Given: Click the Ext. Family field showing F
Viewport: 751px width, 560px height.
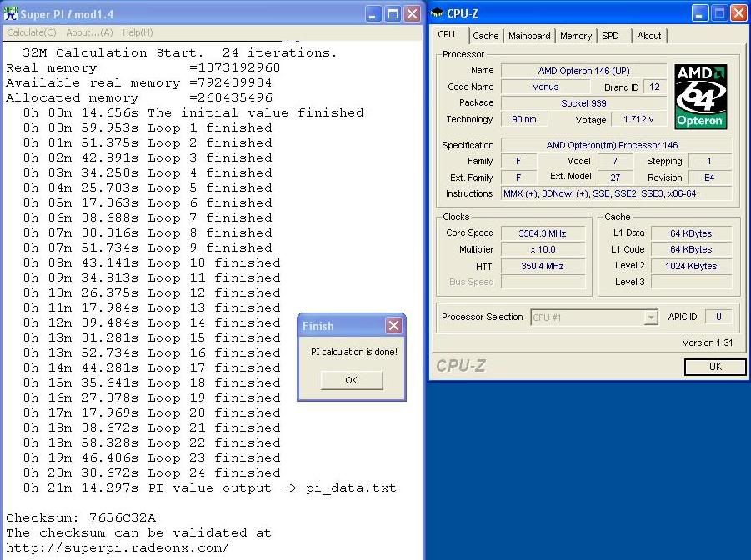Looking at the screenshot, I should 518,177.
